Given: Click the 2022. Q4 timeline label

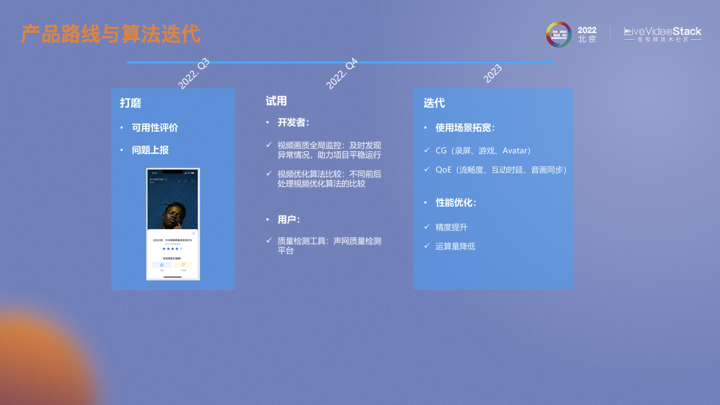Looking at the screenshot, I should click(x=342, y=74).
